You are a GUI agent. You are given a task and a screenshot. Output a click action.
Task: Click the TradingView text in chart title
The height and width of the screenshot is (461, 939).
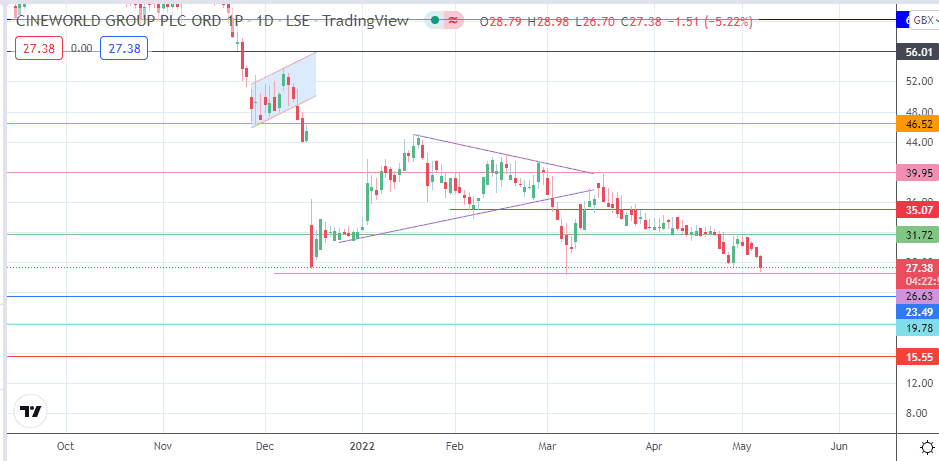[x=366, y=21]
